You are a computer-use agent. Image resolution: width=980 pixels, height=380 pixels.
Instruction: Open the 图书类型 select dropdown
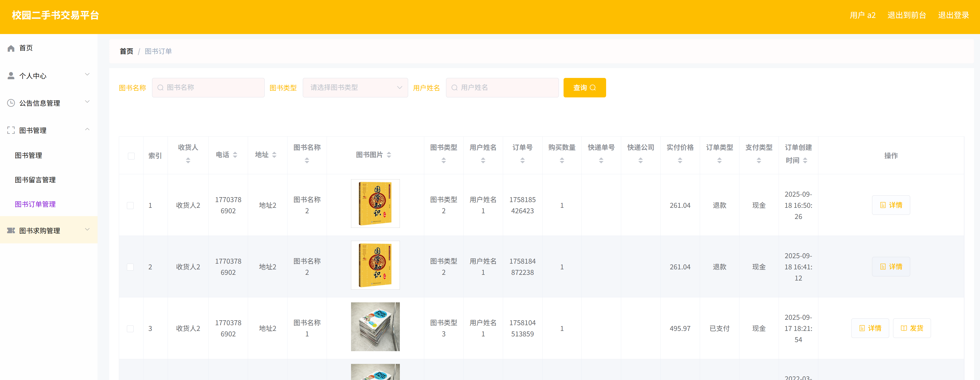355,88
